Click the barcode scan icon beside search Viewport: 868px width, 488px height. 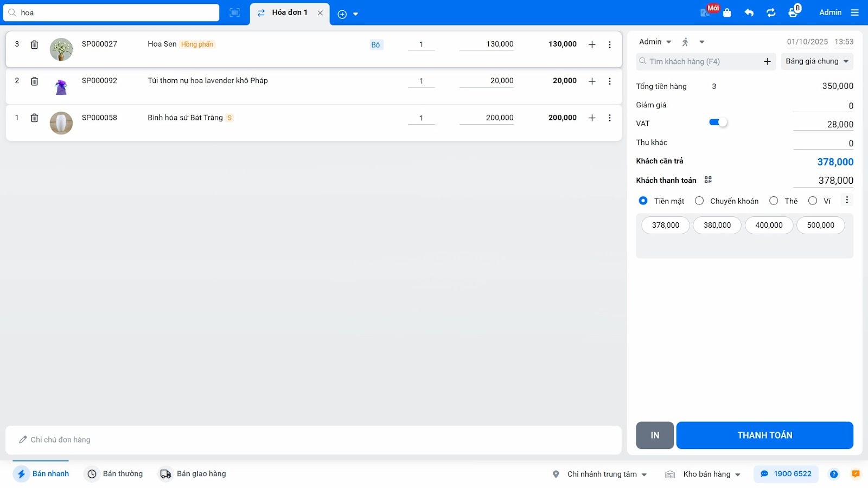[x=234, y=13]
